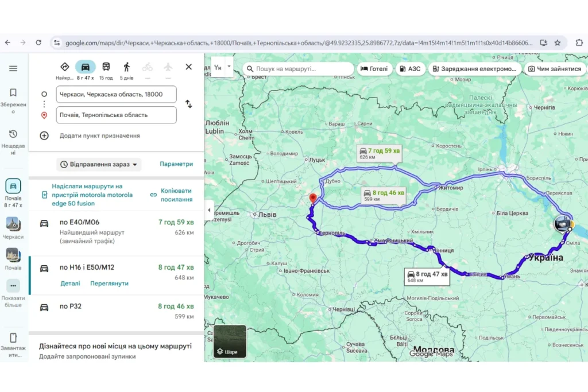Click the add destination plus icon
588x392 pixels.
(x=44, y=135)
